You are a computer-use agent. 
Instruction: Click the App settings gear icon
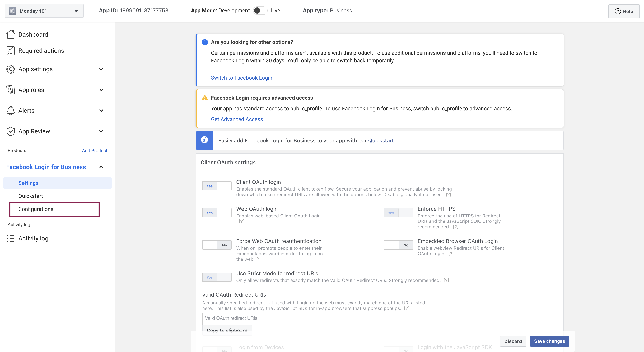pos(11,69)
